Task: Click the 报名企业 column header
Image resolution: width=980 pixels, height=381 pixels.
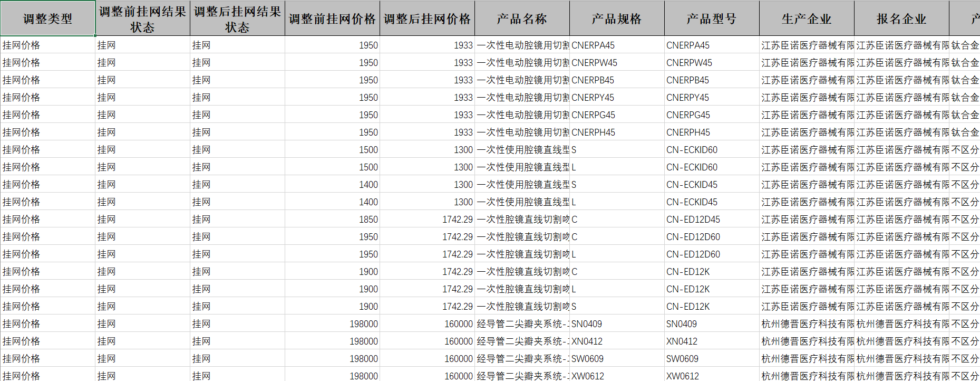Action: pyautogui.click(x=901, y=19)
